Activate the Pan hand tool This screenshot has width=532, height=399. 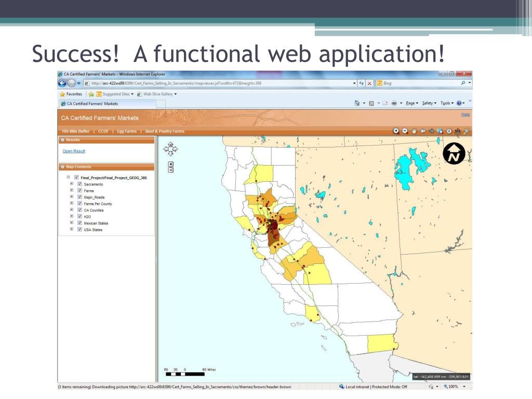coord(414,131)
